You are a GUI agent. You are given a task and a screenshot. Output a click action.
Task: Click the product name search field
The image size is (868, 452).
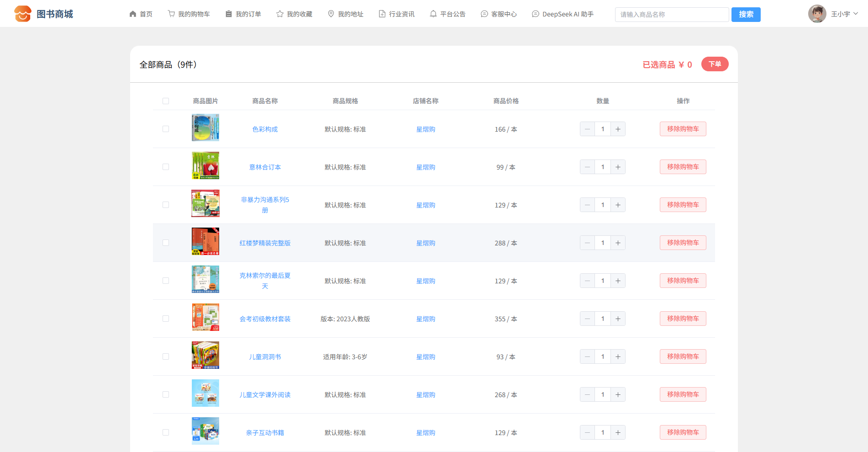pos(672,15)
